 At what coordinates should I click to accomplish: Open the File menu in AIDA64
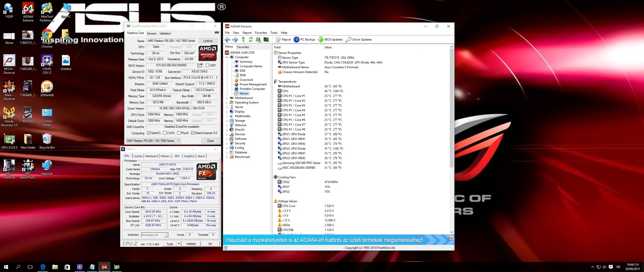(227, 33)
